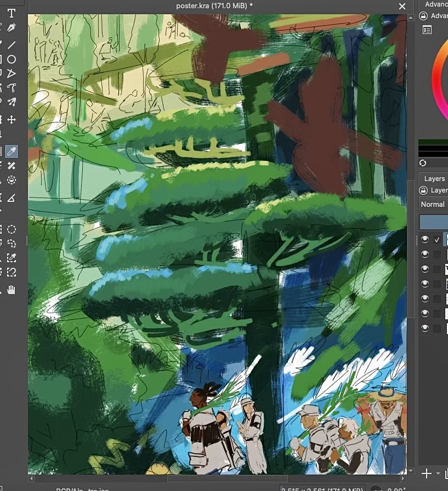Check the third layer's selection checkbox
The image size is (448, 491).
[x=437, y=269]
